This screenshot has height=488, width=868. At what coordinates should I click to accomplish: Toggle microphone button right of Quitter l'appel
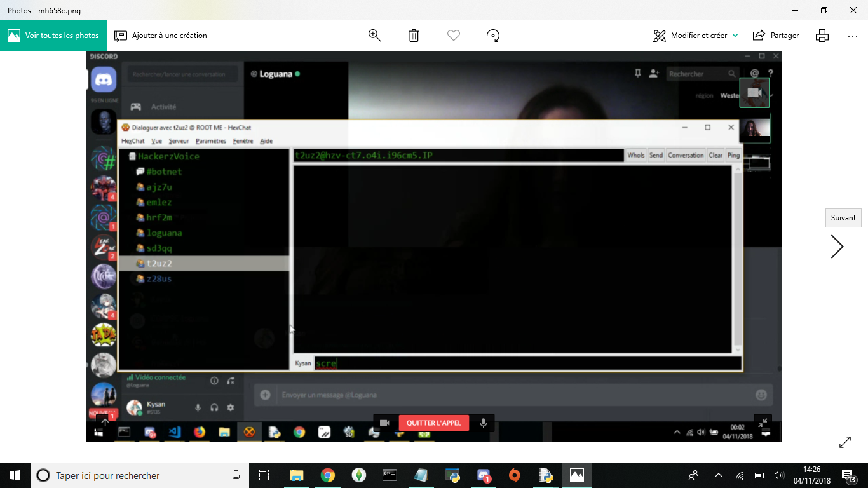tap(484, 423)
